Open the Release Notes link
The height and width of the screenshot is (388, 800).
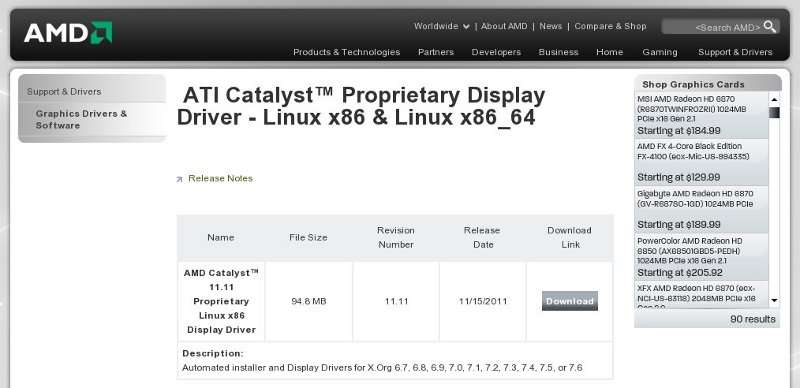[x=220, y=178]
